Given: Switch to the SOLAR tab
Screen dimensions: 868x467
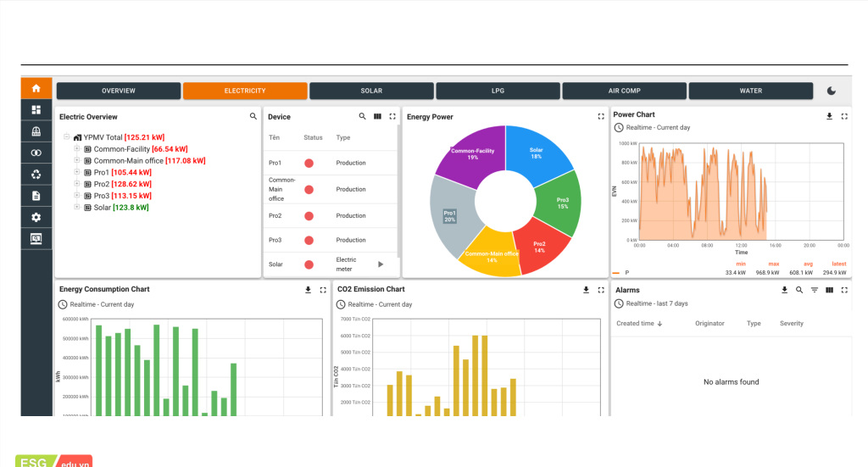Looking at the screenshot, I should click(x=371, y=91).
